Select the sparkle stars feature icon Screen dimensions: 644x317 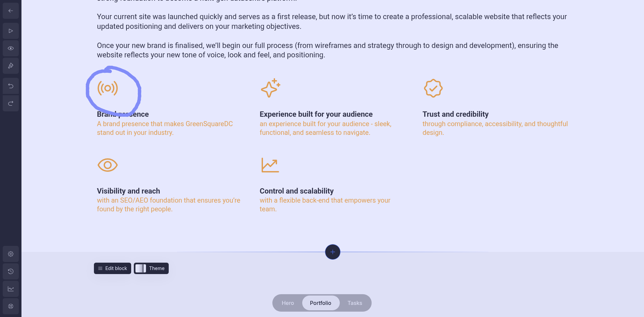pos(270,88)
